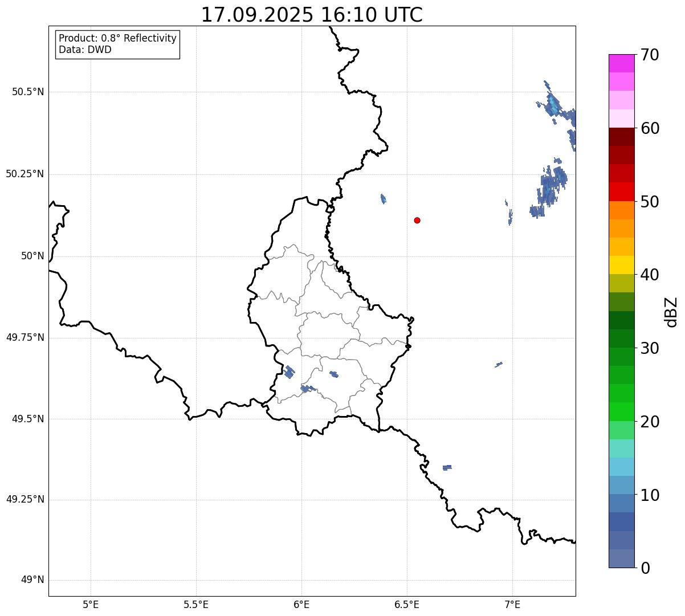Click the colorbar tick label 50
The image size is (685, 616).
(650, 202)
